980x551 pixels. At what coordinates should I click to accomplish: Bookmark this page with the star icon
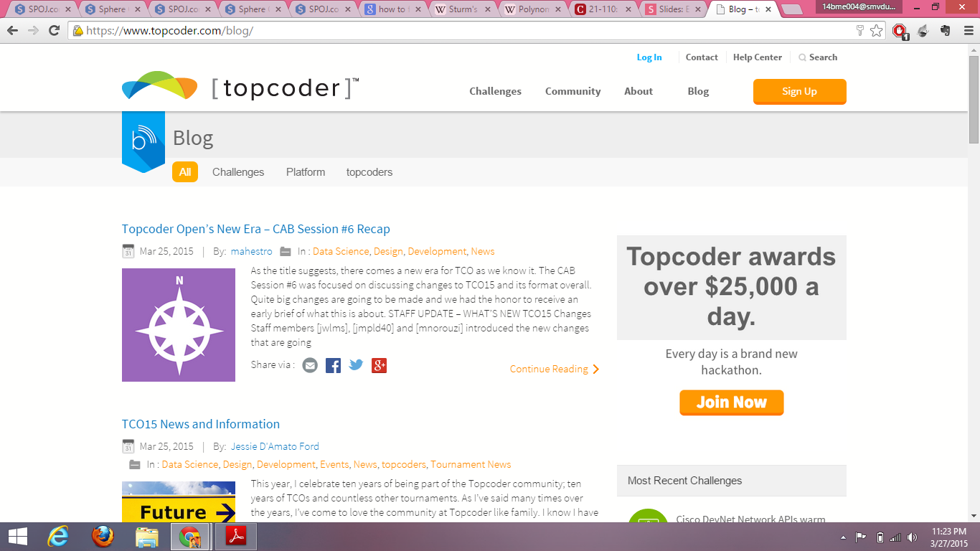coord(877,31)
